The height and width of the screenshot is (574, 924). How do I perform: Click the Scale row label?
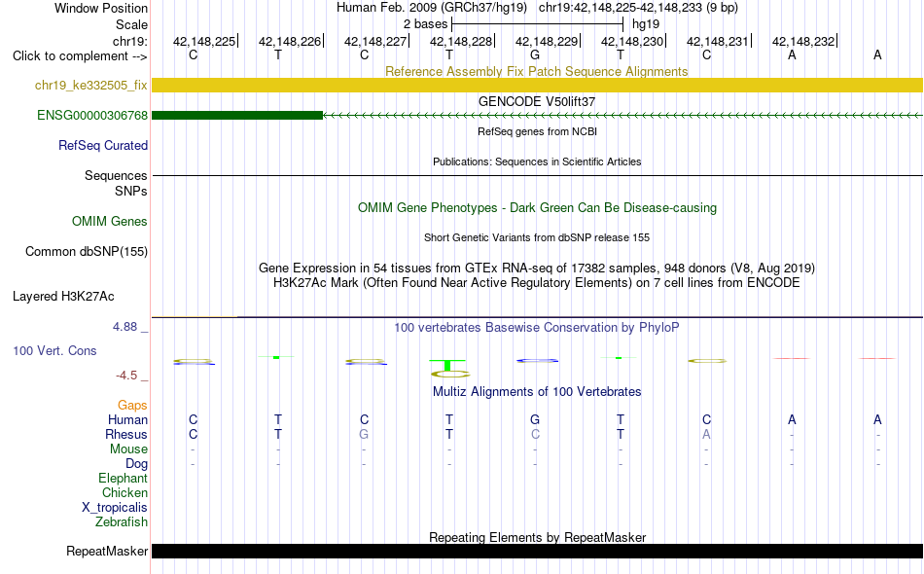131,24
